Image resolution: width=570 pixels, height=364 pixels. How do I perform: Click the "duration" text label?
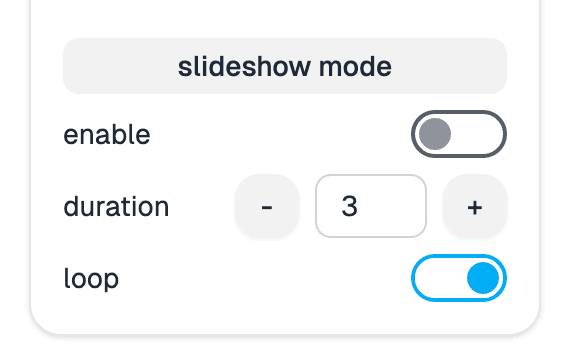tap(116, 206)
